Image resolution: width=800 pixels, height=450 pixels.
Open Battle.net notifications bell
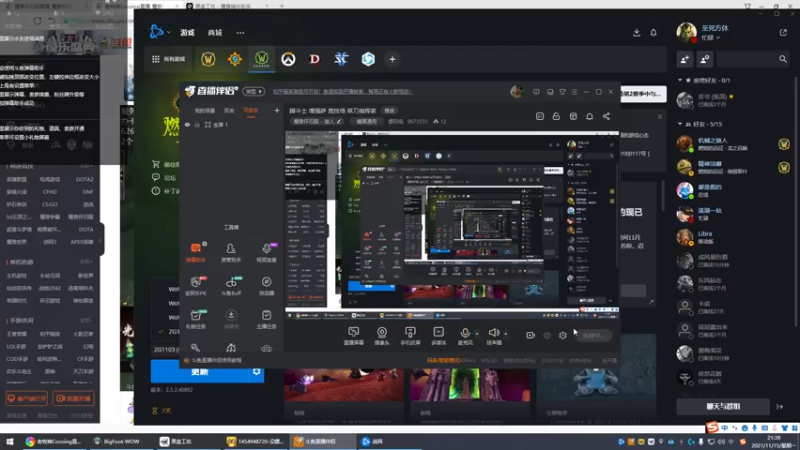(654, 33)
